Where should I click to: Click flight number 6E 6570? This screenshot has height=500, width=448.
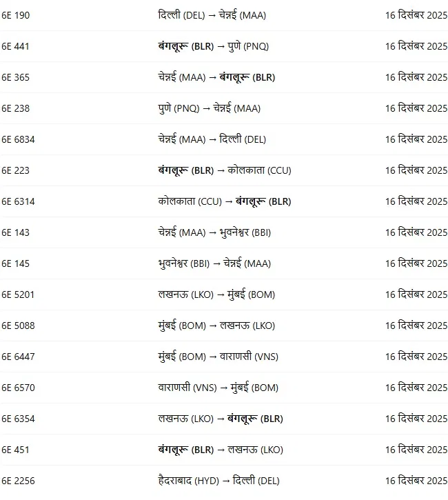coord(19,388)
